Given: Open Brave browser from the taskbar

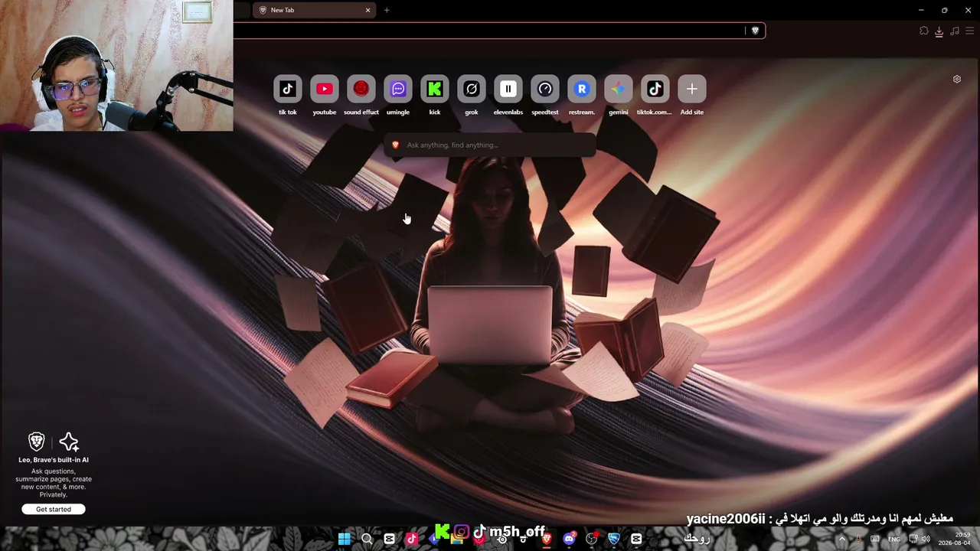Looking at the screenshot, I should click(547, 539).
